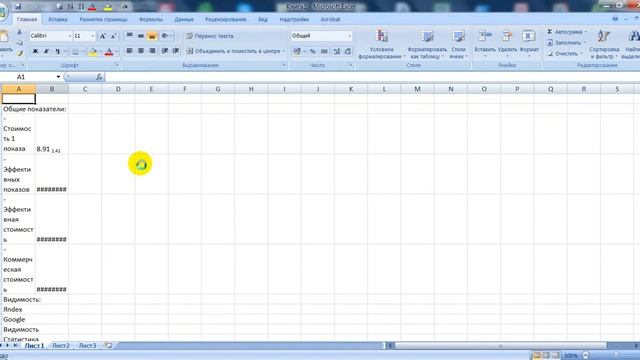Screen dimensions: 640x360
Task: Open the Calibri font name dropdown
Action: tap(69, 36)
